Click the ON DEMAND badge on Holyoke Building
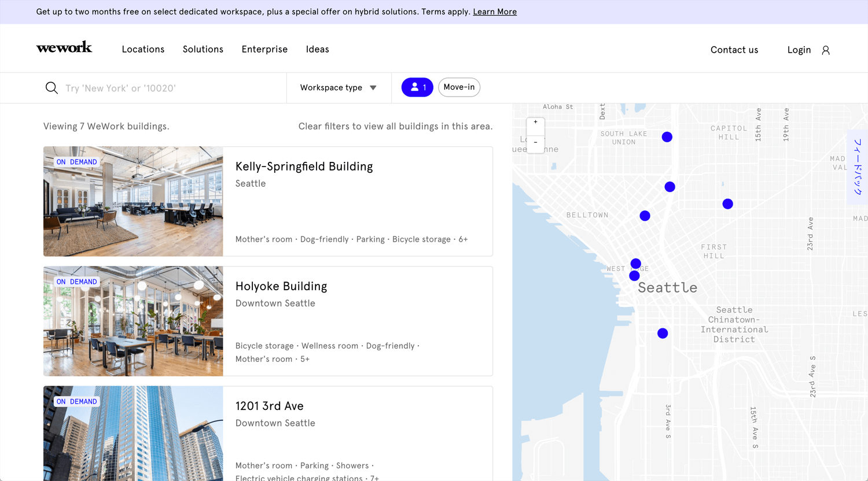The height and width of the screenshot is (481, 868). tap(76, 282)
